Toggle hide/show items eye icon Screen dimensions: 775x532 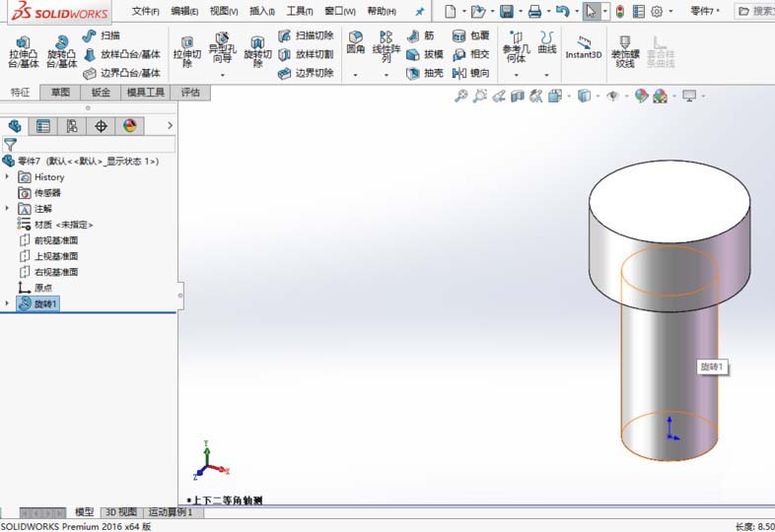pos(613,96)
